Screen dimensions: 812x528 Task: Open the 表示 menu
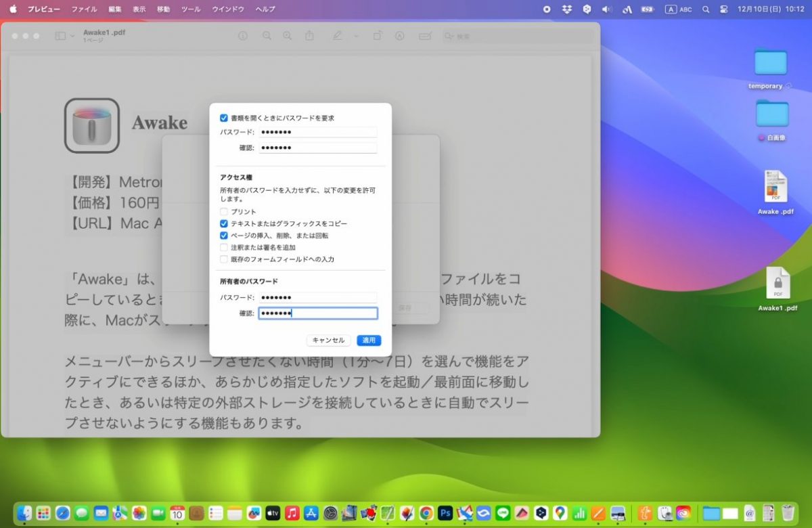point(139,9)
